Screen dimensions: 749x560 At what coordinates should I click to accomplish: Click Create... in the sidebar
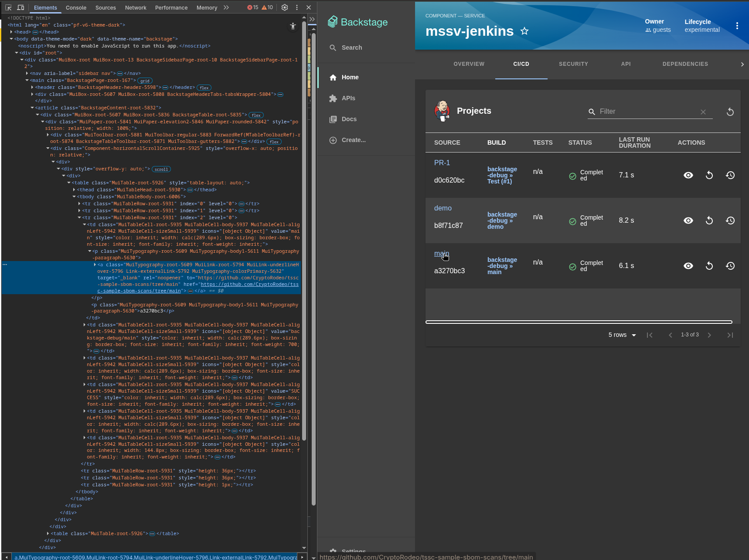click(x=353, y=140)
